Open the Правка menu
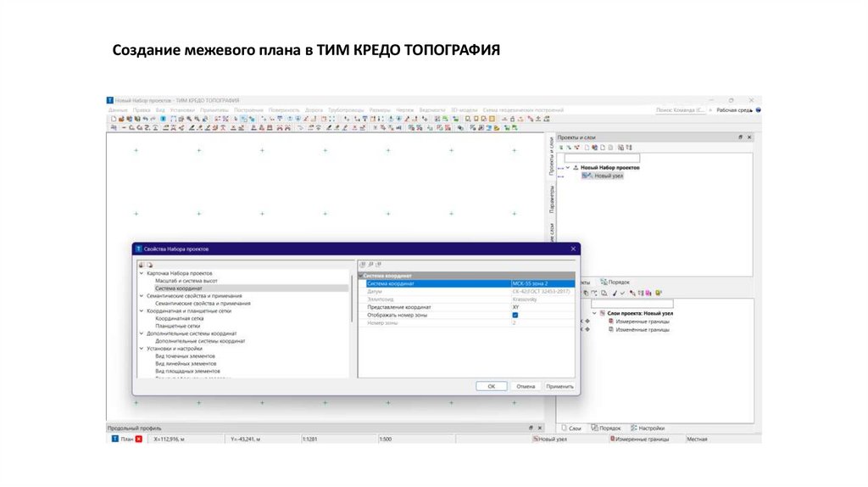 click(142, 110)
